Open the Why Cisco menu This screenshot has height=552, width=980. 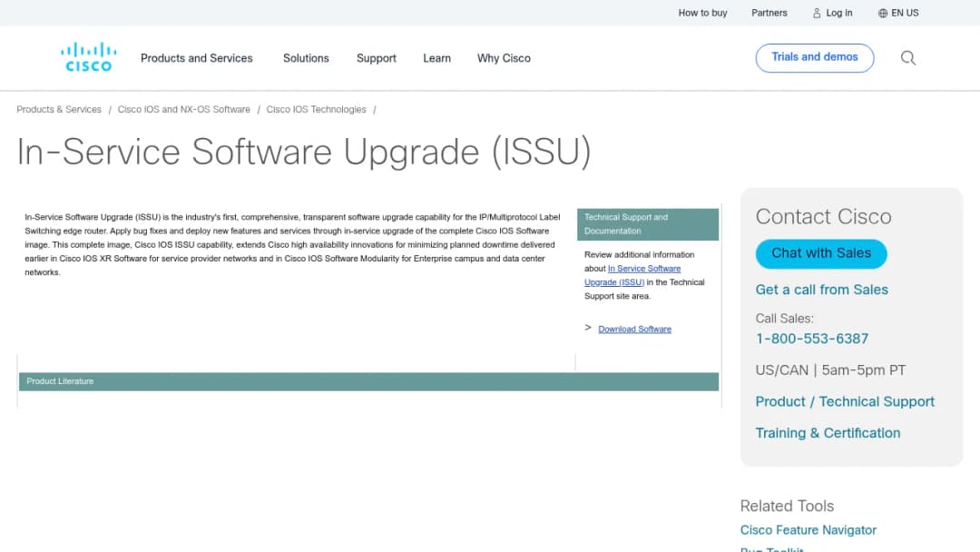pyautogui.click(x=504, y=58)
